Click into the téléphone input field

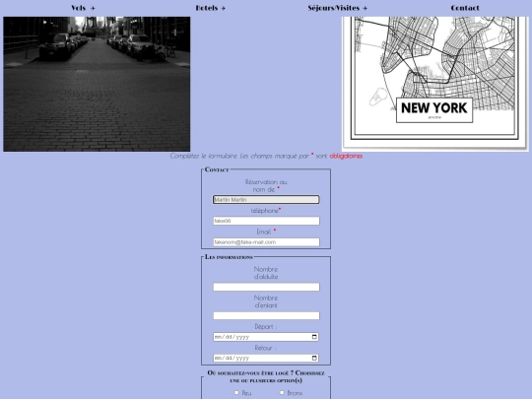266,221
